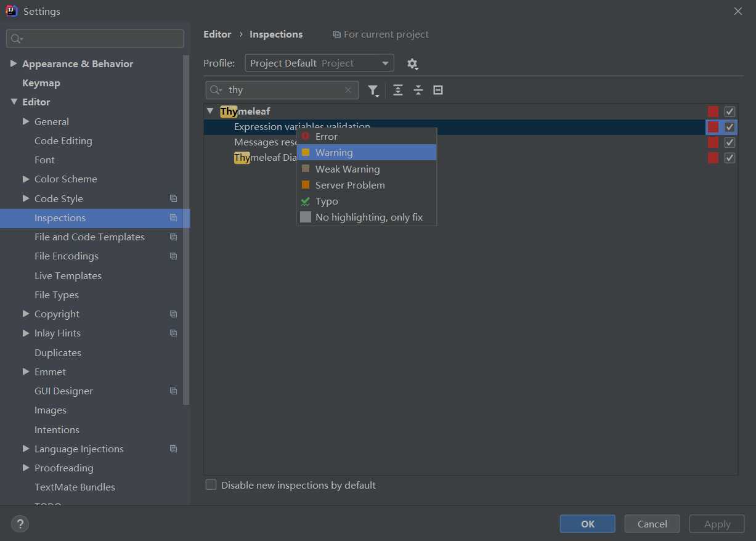This screenshot has width=756, height=541.
Task: Expand the General node
Action: pyautogui.click(x=26, y=121)
